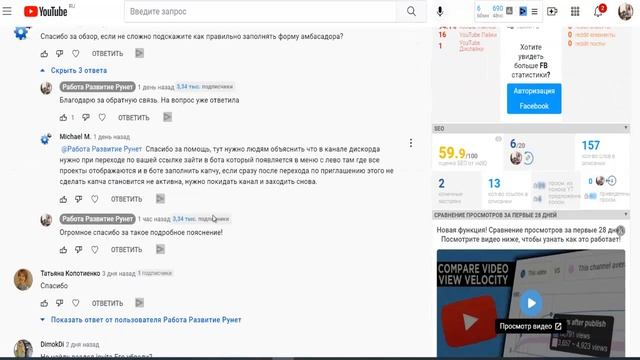Open the Create video camera button
Image resolution: width=640 pixels, height=360 pixels.
[x=552, y=11]
